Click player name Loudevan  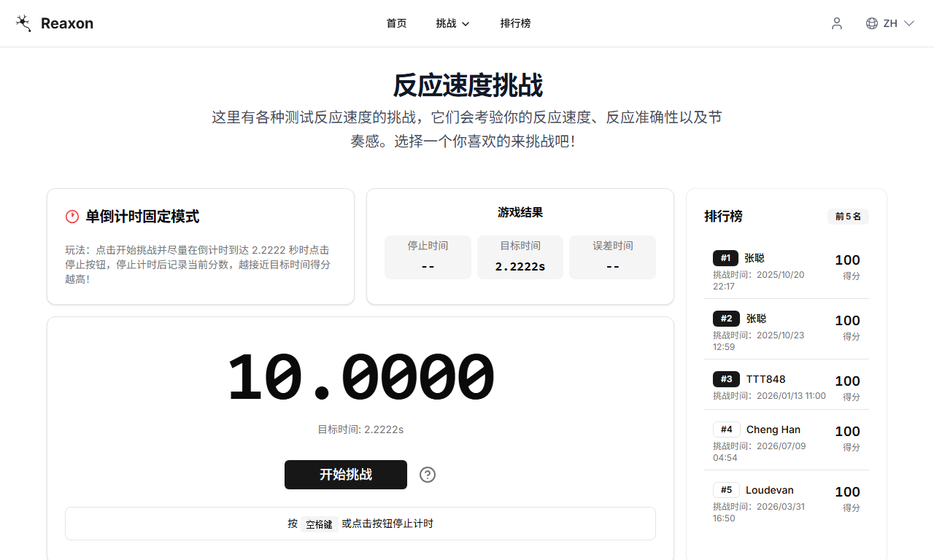(769, 490)
